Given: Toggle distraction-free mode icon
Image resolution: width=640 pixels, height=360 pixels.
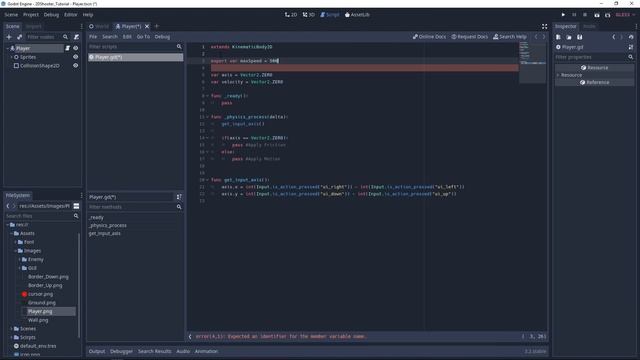Looking at the screenshot, I should 544,27.
